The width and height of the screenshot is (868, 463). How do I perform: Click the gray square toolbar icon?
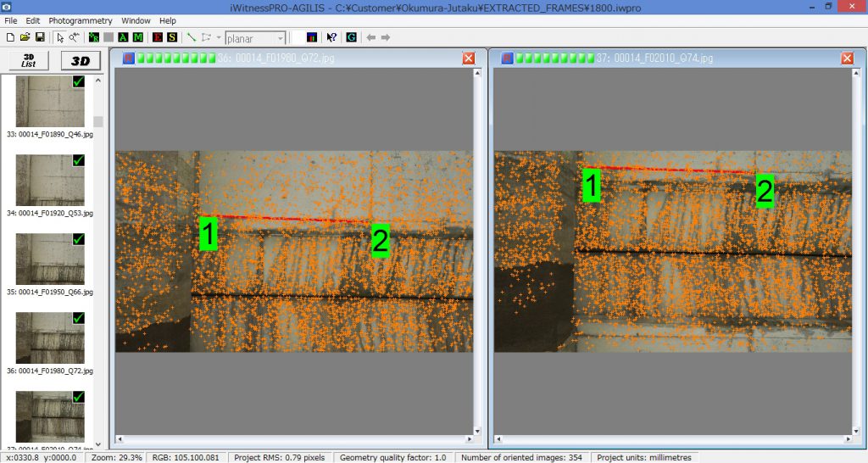coord(108,37)
